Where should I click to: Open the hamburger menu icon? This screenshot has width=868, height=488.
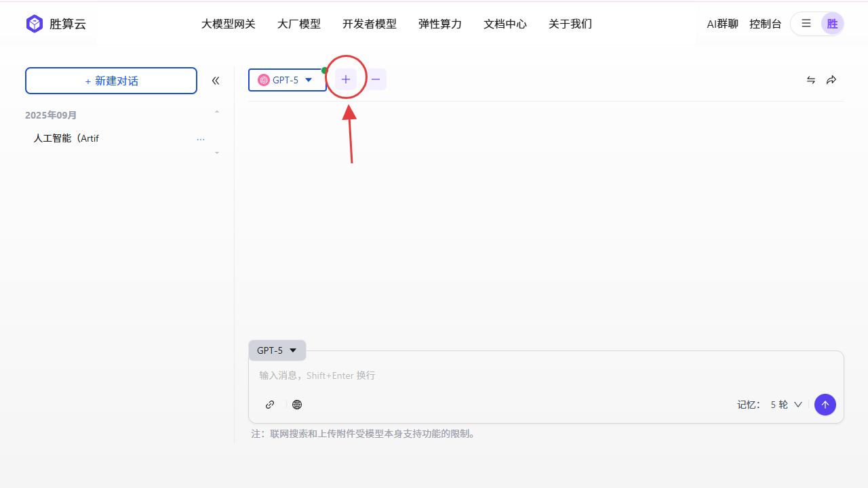pos(806,24)
